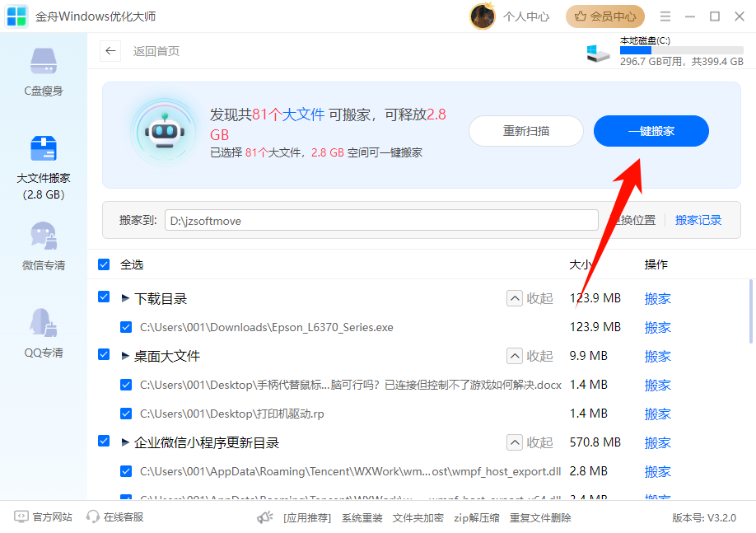This screenshot has height=533, width=756.
Task: Select QQ专清 in the sidebar
Action: (x=42, y=334)
